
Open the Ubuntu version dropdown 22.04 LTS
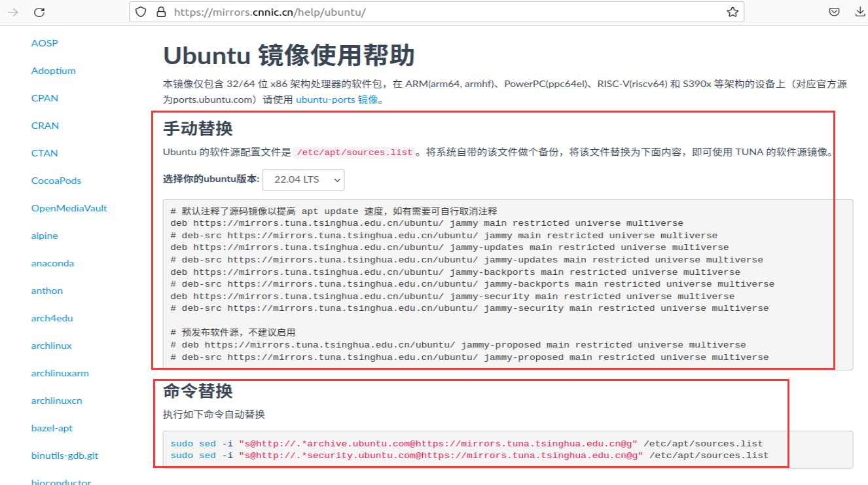click(303, 179)
